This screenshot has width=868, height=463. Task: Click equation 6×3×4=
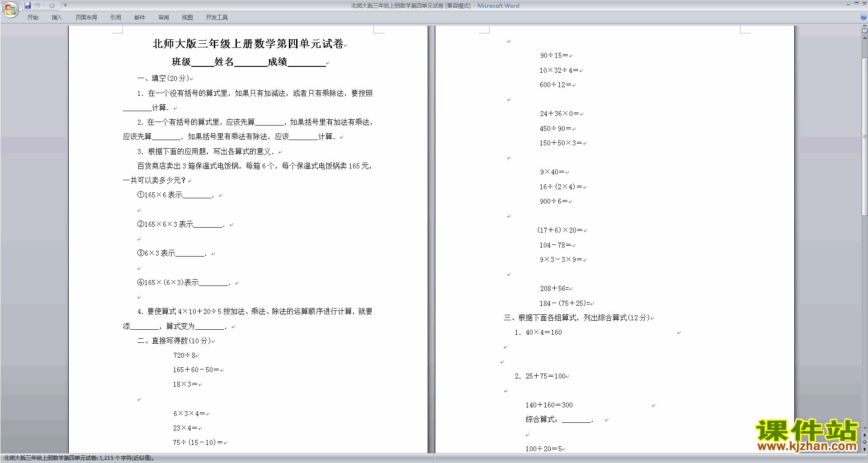point(189,414)
